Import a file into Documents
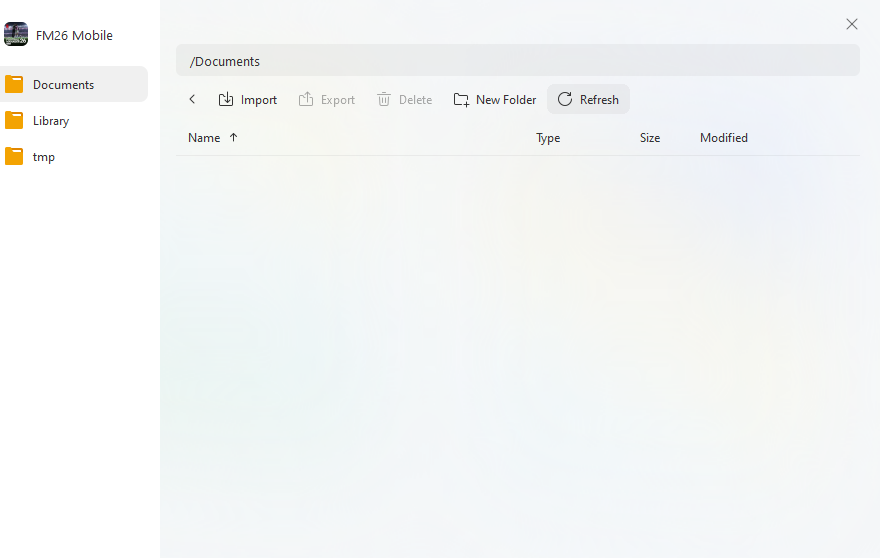The width and height of the screenshot is (880, 558). tap(248, 99)
